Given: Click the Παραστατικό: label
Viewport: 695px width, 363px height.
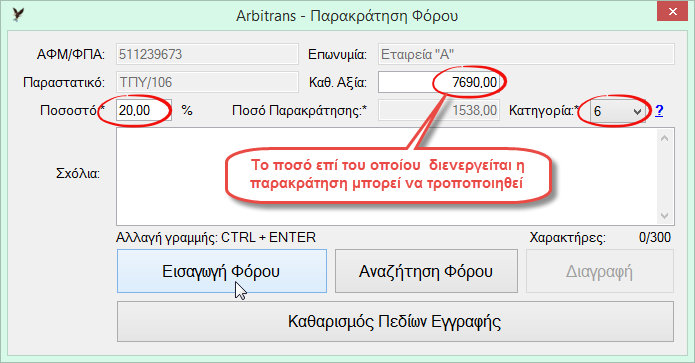Looking at the screenshot, I should click(x=64, y=82).
